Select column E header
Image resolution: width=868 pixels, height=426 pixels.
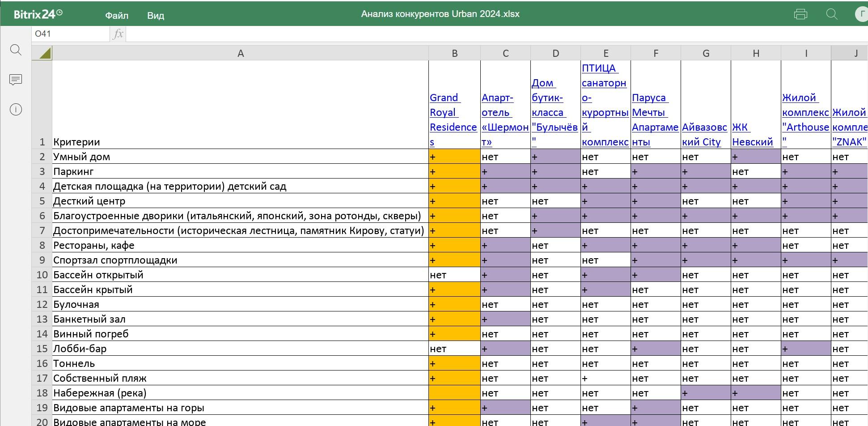605,53
